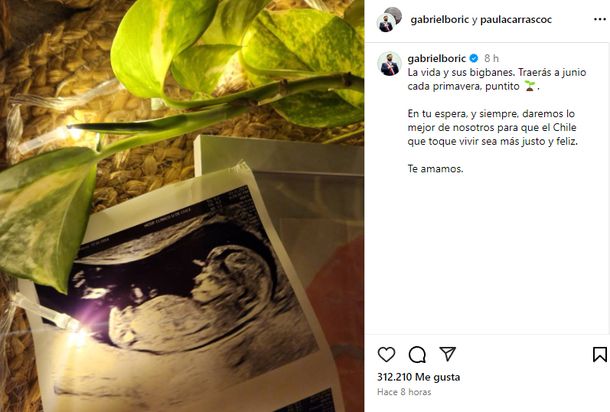Image resolution: width=610 pixels, height=412 pixels.
Task: Open gabrielboric profile from the header
Action: coord(439,20)
